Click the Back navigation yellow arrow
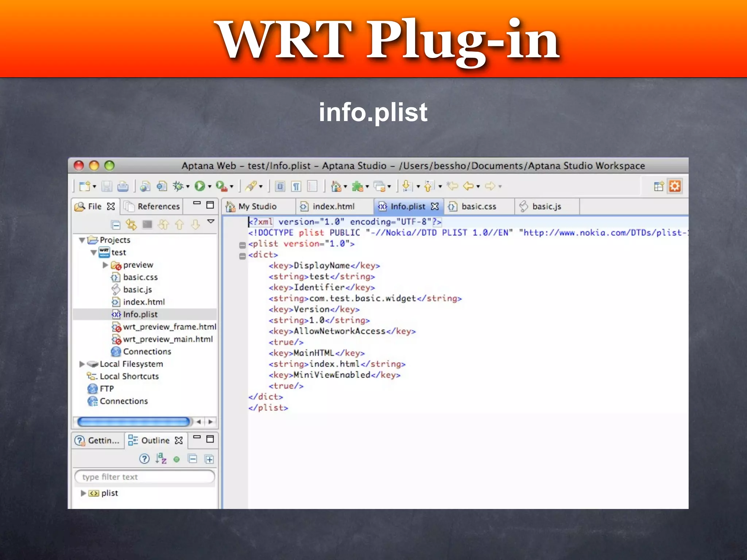This screenshot has width=747, height=560. (469, 186)
